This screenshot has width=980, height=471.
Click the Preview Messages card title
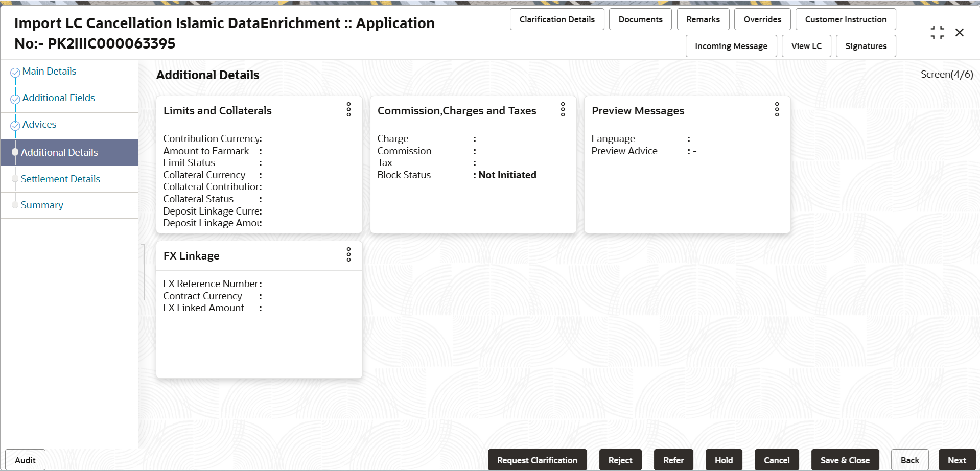[x=638, y=111]
